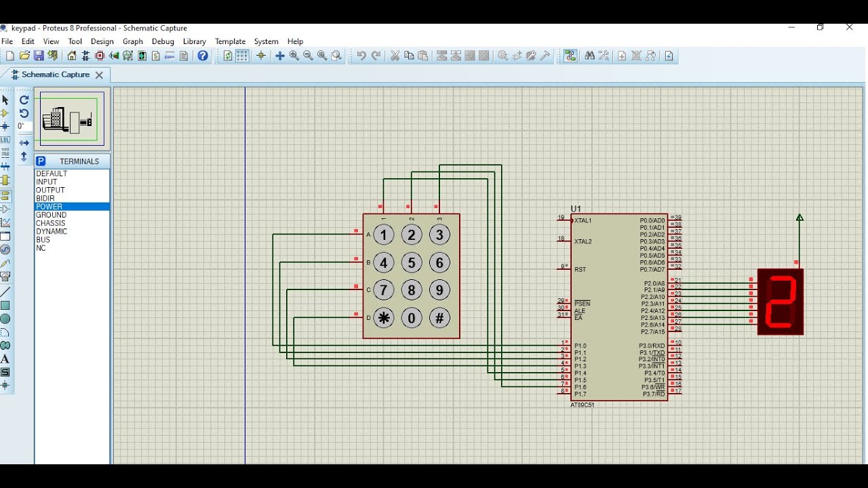The image size is (868, 488).
Task: Redraw display with refresh icon
Action: tap(229, 56)
